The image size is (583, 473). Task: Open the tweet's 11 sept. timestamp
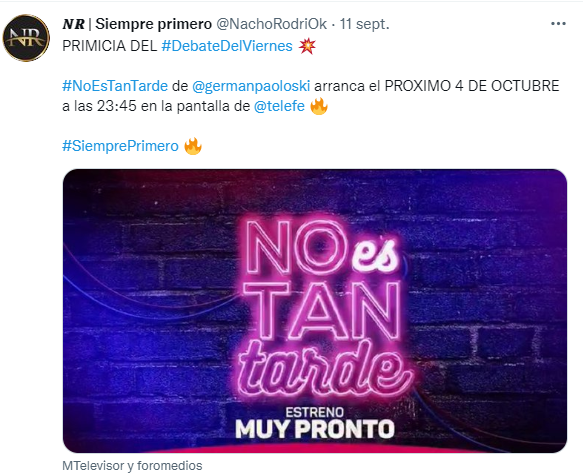[x=364, y=24]
